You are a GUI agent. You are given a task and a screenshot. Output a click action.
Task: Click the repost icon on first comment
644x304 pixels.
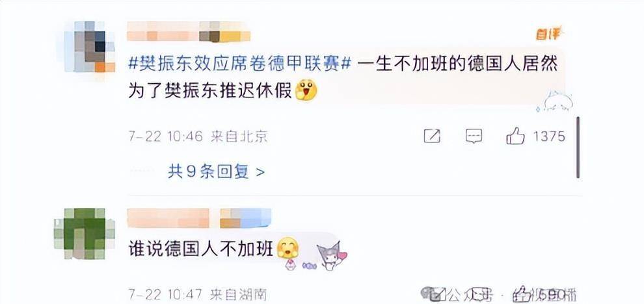432,136
